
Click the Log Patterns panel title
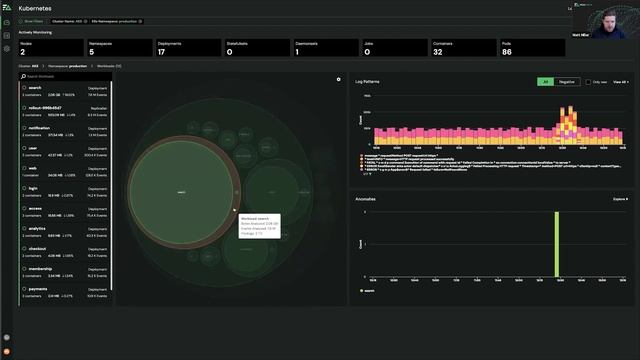click(367, 82)
